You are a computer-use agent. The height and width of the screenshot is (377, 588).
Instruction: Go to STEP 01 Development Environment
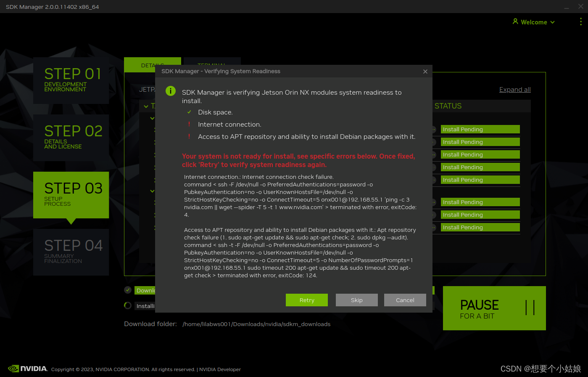[71, 80]
